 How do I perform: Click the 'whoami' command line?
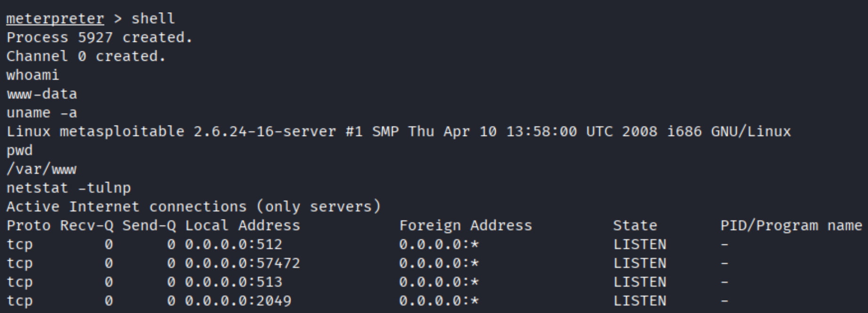[x=32, y=75]
